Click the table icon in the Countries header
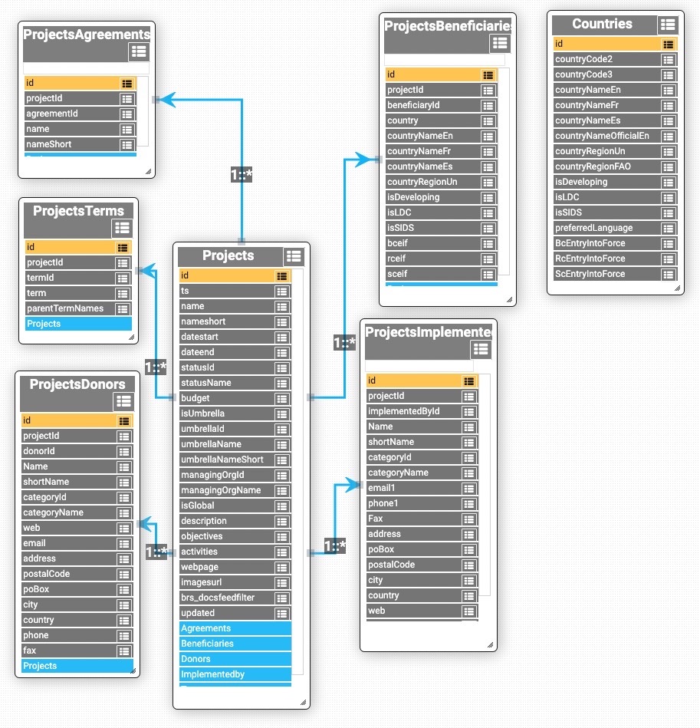Screen dimensions: 700x728 [x=668, y=25]
